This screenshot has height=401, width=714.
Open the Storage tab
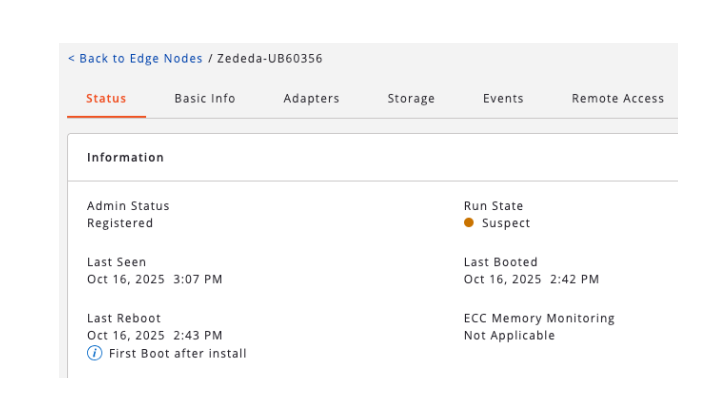point(411,99)
